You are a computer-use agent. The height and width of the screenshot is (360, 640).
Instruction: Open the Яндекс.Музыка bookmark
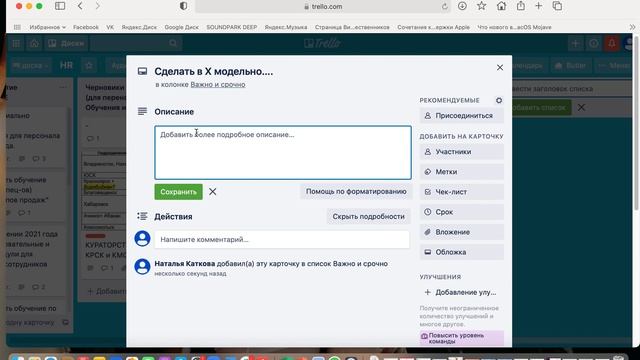coord(286,27)
